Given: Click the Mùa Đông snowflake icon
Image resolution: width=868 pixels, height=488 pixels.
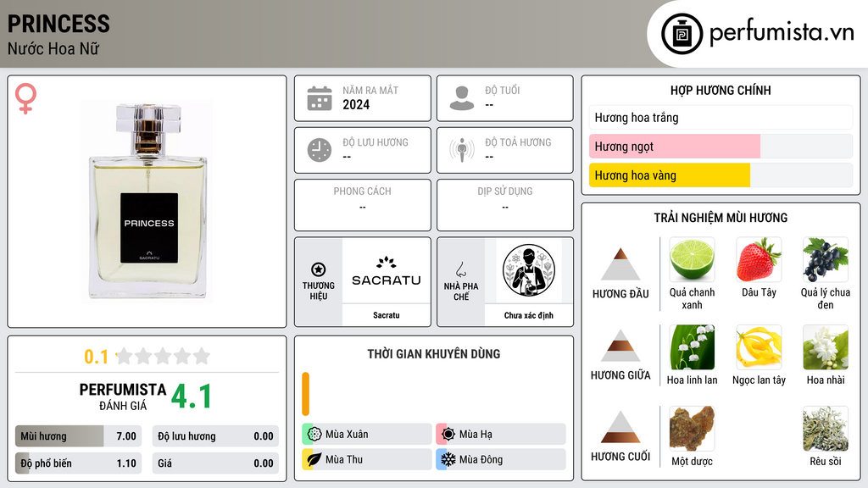Looking at the screenshot, I should [x=448, y=459].
